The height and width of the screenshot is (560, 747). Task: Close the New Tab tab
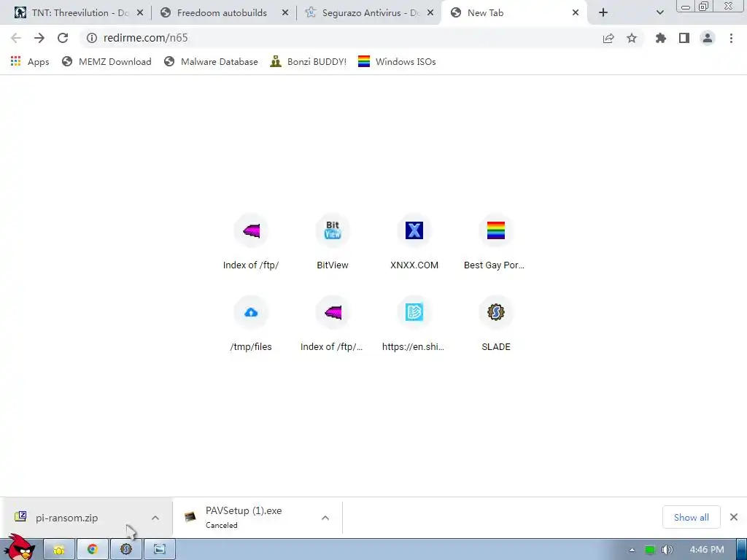coord(576,13)
